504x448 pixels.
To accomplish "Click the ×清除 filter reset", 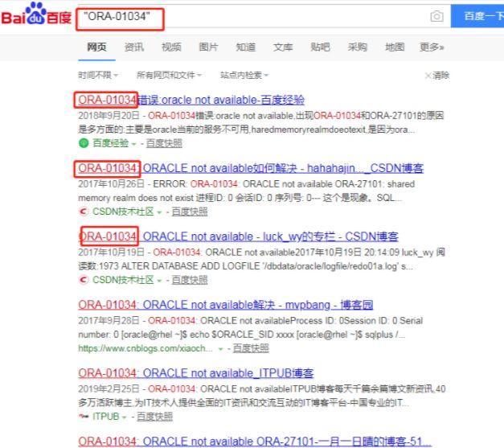I will tap(437, 76).
